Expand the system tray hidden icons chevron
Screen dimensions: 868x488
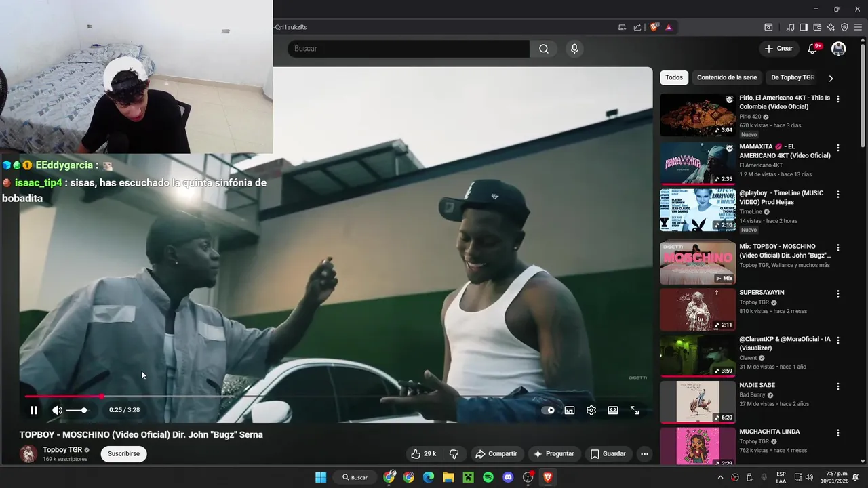click(720, 477)
